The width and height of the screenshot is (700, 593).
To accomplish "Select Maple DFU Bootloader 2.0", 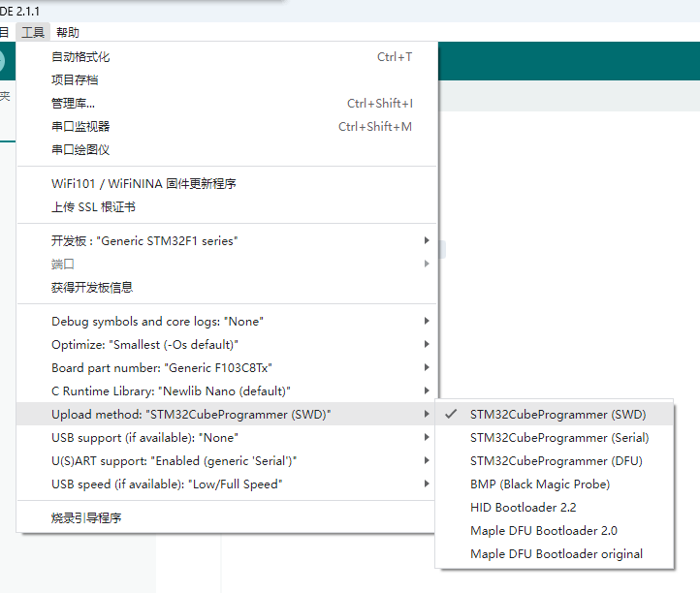I will pyautogui.click(x=544, y=530).
